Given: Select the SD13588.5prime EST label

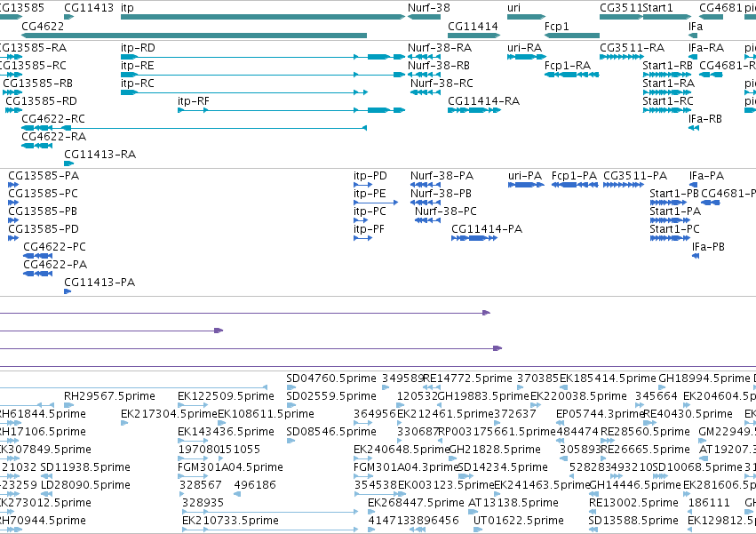Looking at the screenshot, I should [x=633, y=521].
